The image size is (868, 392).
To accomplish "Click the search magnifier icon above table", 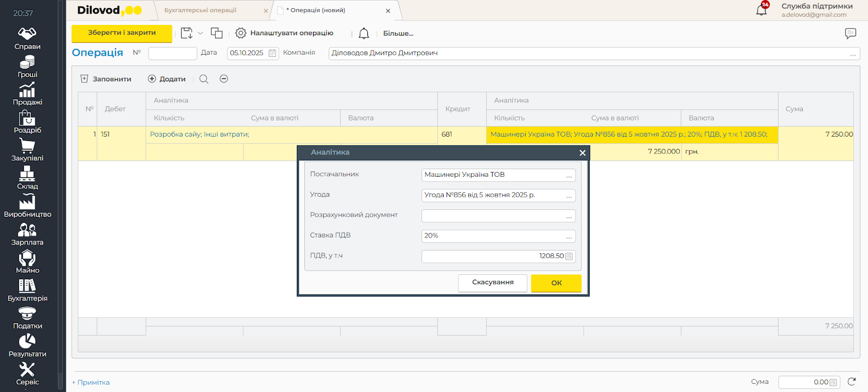I will tap(204, 79).
